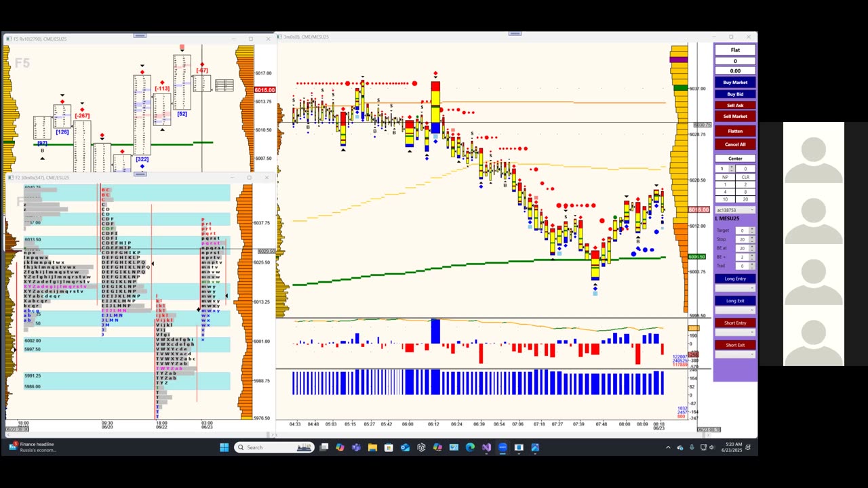This screenshot has width=868, height=488.
Task: Open the Windows Start menu
Action: click(x=224, y=447)
